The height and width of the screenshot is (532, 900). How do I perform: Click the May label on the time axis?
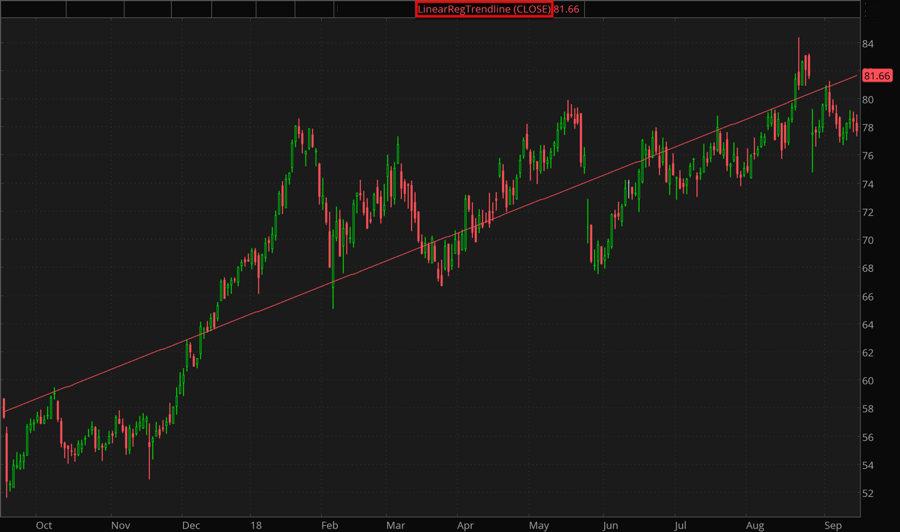pos(539,523)
